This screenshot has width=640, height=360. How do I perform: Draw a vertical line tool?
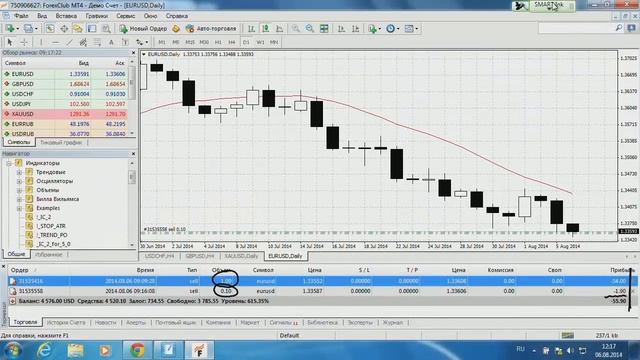pyautogui.click(x=41, y=42)
